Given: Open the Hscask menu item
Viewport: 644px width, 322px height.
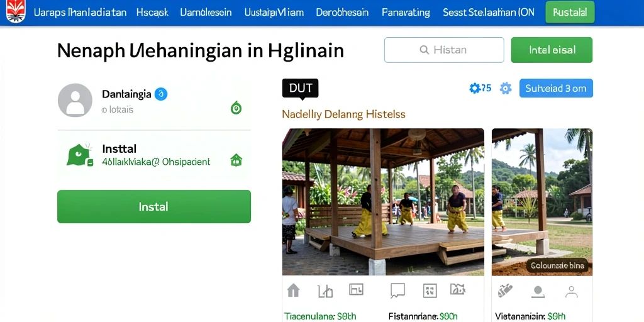Looking at the screenshot, I should (152, 13).
